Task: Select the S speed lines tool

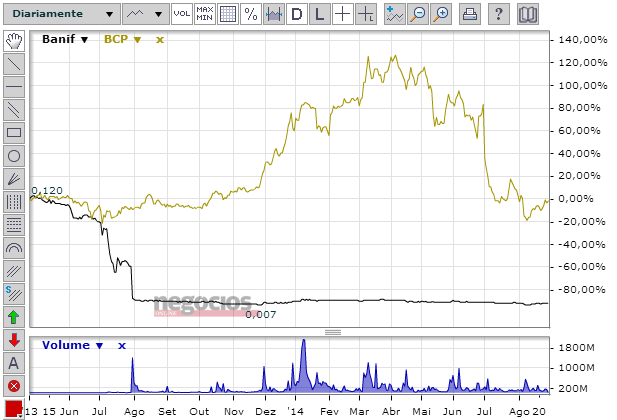Action: (x=14, y=294)
